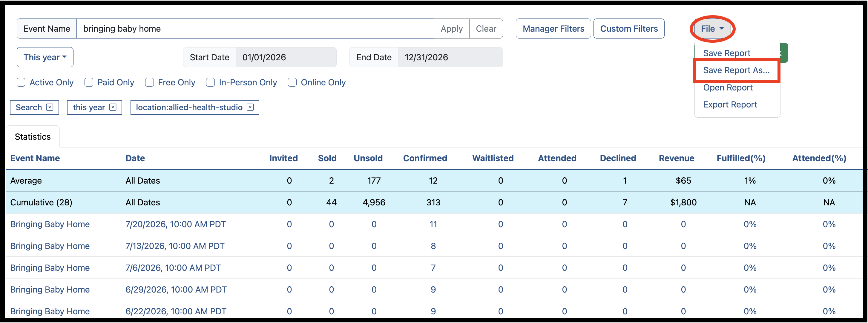Viewport: 868px width, 323px height.
Task: Enable the Active Only checkbox
Action: pos(21,82)
